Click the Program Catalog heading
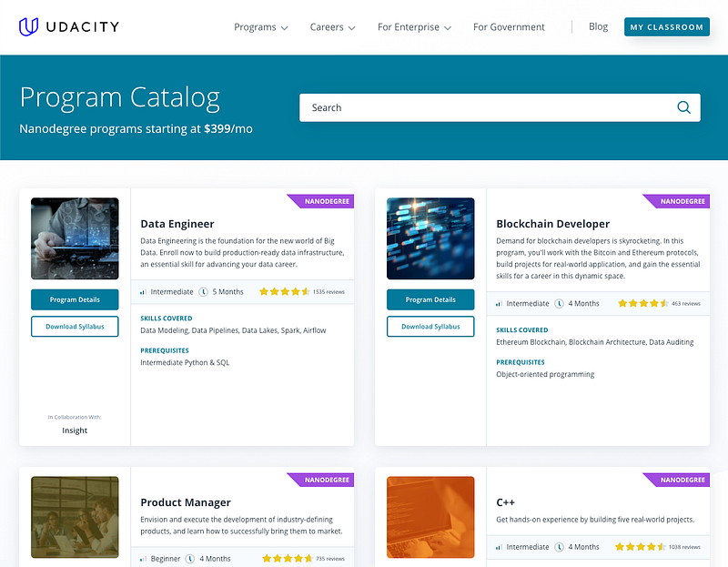The image size is (728, 567). 120,98
